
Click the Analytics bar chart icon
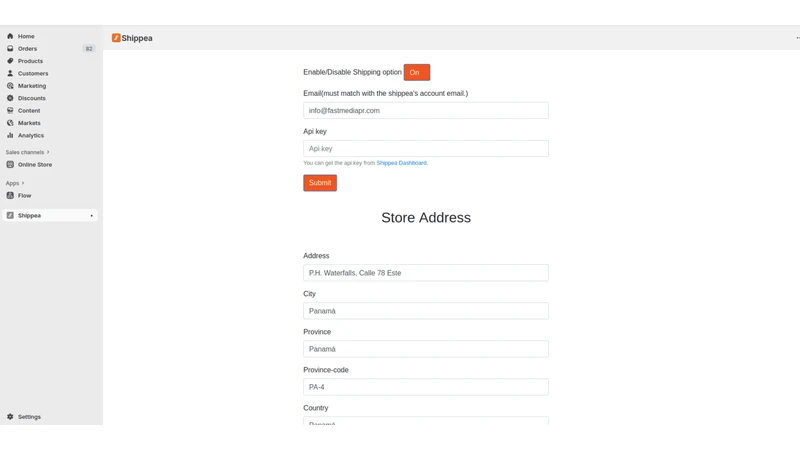[10, 135]
